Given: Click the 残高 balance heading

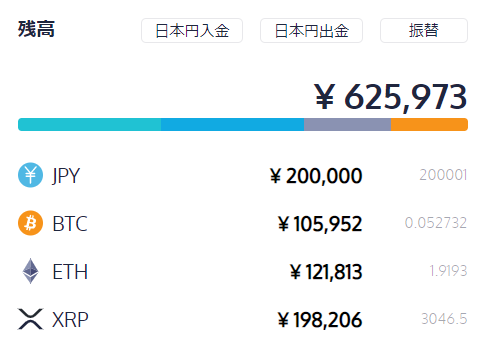Looking at the screenshot, I should 36,29.
